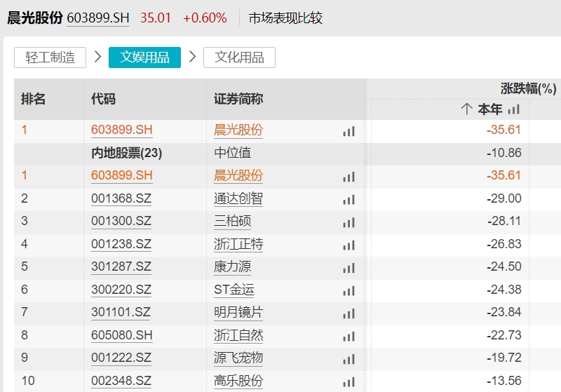Click the 603899.SH code in the title
The height and width of the screenshot is (392, 561).
tap(98, 18)
